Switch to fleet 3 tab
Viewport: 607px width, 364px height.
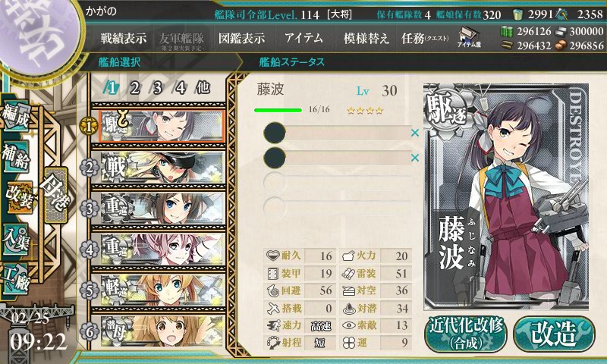click(x=157, y=88)
